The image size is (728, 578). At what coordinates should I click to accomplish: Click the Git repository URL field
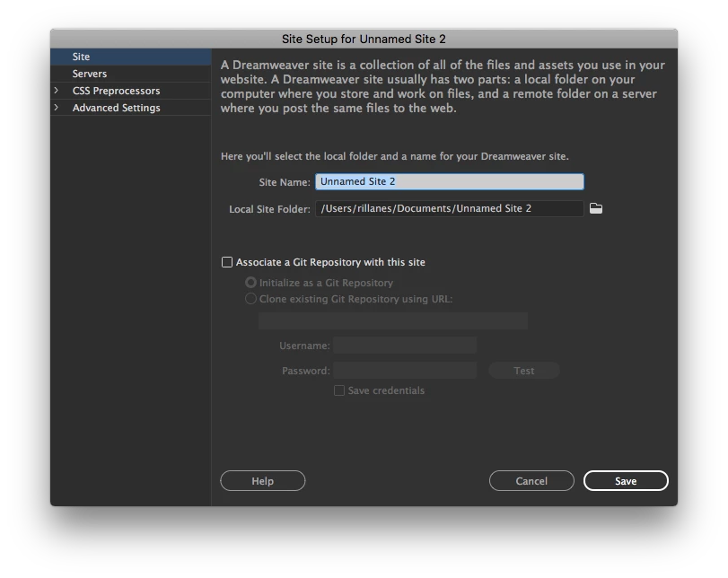[x=393, y=320]
